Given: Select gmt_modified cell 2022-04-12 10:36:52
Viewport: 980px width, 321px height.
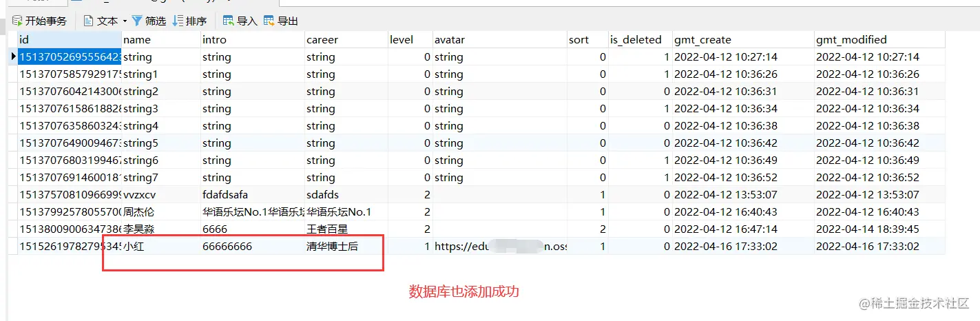Looking at the screenshot, I should click(879, 177).
